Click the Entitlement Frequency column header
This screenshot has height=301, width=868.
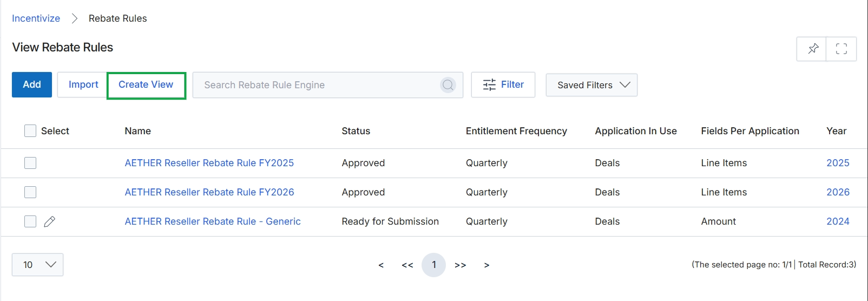click(x=516, y=131)
